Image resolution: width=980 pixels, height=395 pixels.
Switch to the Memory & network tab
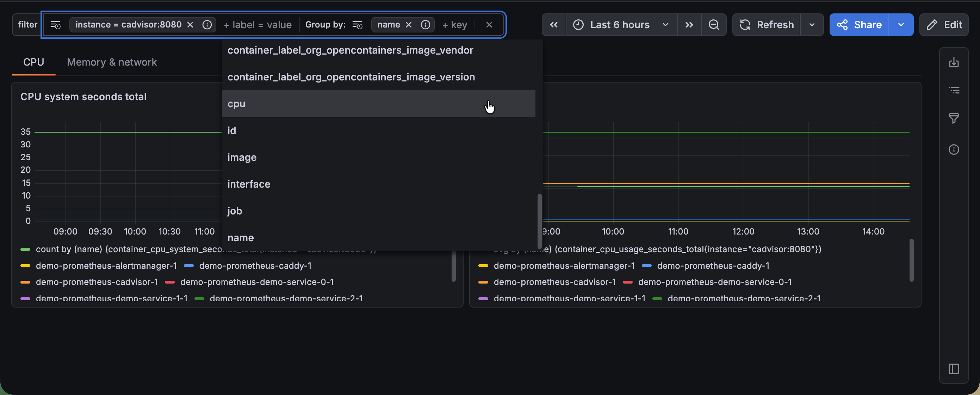click(111, 62)
